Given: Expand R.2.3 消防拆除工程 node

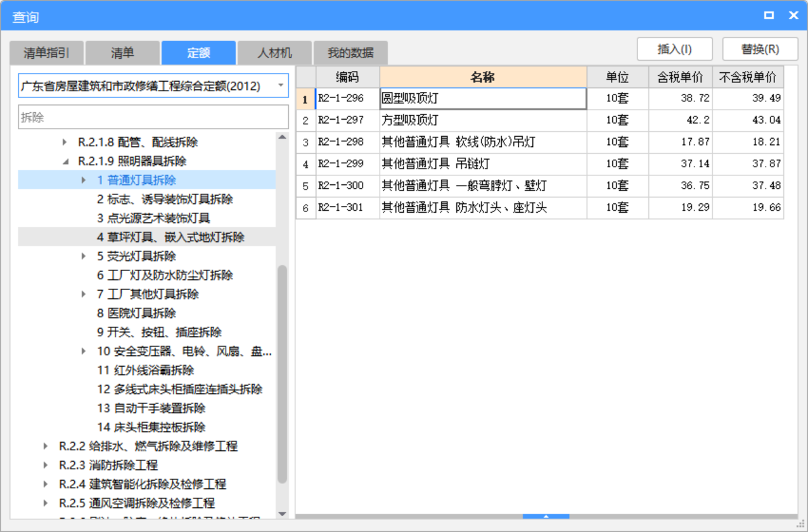Looking at the screenshot, I should click(x=46, y=465).
